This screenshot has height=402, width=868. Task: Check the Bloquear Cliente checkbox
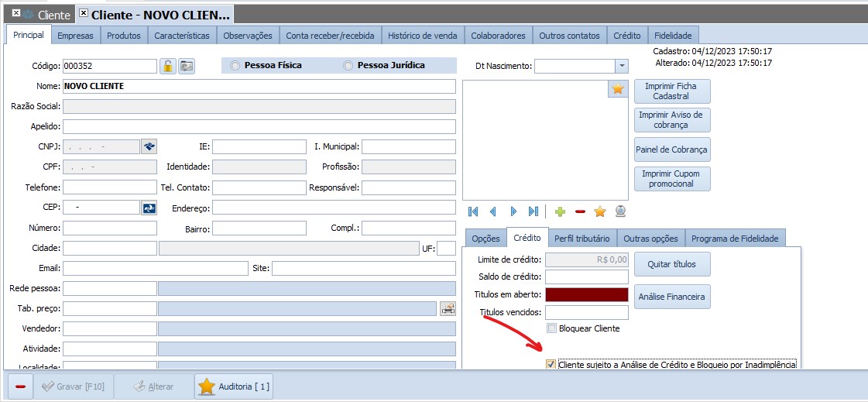click(551, 328)
